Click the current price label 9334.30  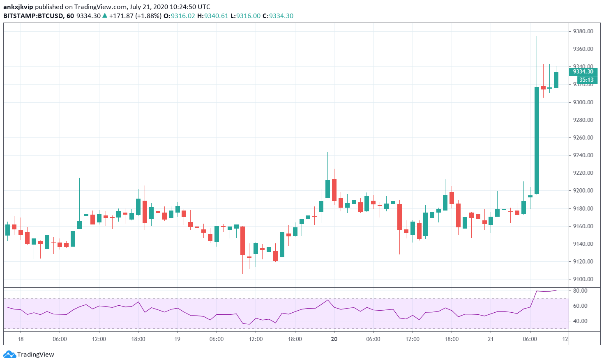click(583, 72)
